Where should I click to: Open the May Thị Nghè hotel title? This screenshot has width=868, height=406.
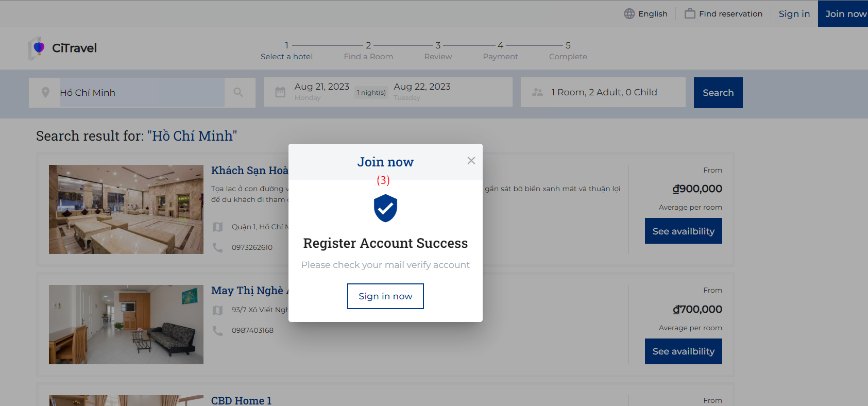click(250, 291)
